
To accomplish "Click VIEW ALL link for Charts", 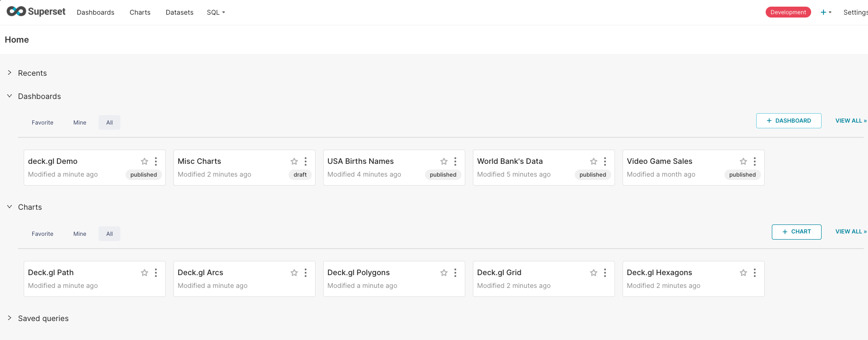I will tap(850, 232).
